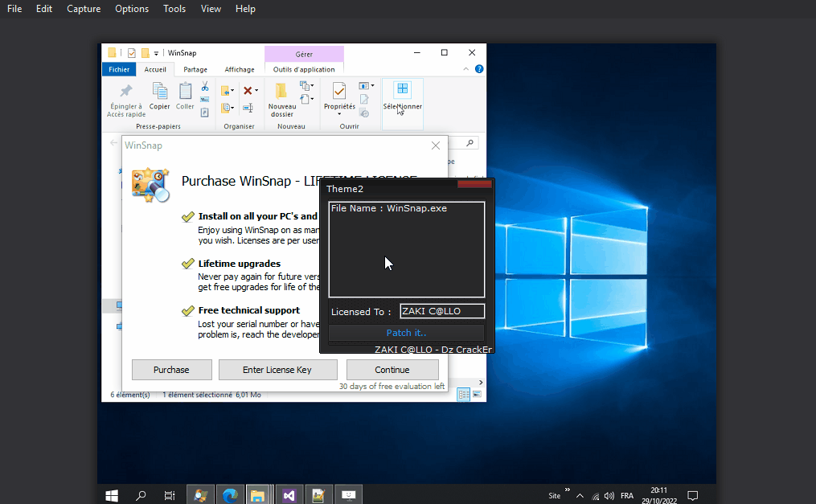Open the View menu
Image resolution: width=816 pixels, height=504 pixels.
click(211, 9)
